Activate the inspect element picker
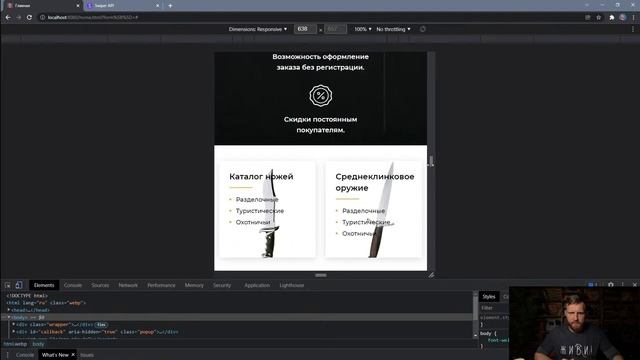 [8, 285]
